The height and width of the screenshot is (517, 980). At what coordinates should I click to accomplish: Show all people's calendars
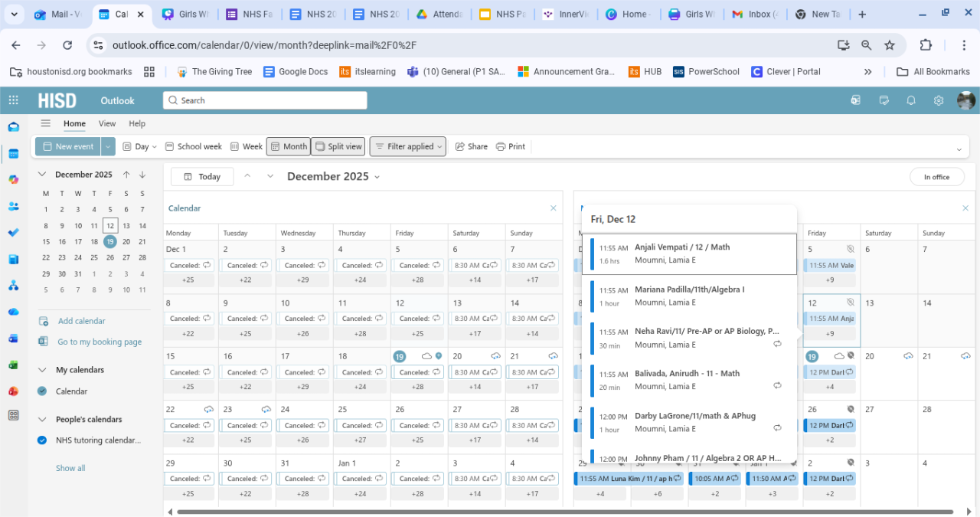70,468
